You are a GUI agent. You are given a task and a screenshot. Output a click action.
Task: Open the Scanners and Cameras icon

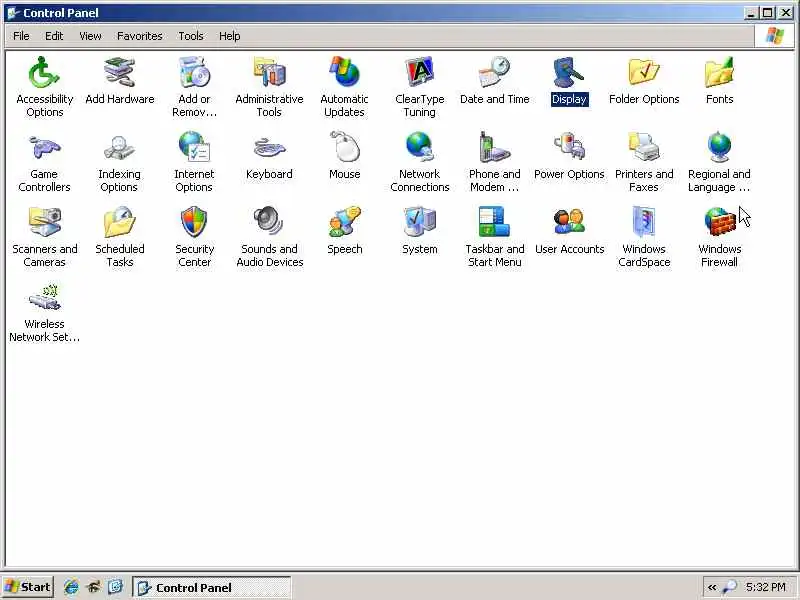click(x=44, y=222)
